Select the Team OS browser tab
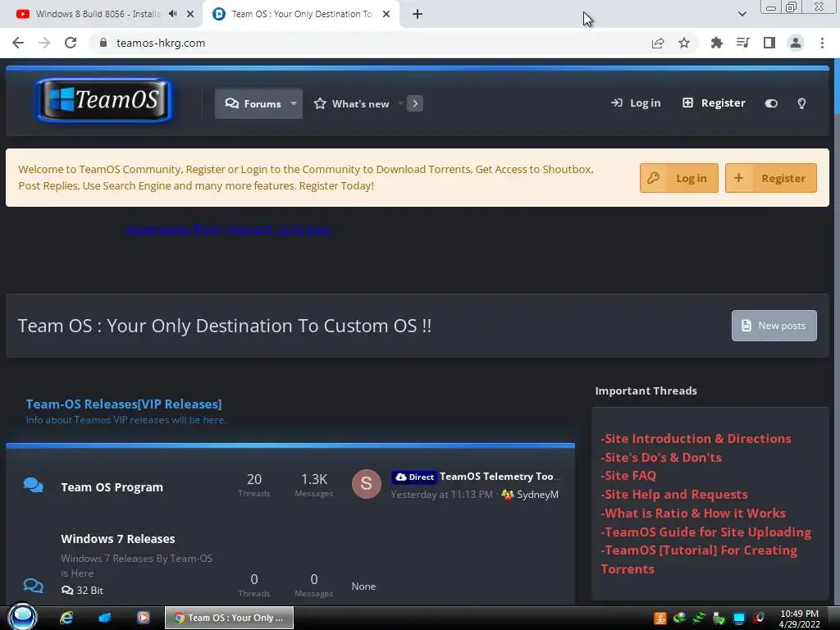Viewport: 840px width, 630px height. (x=301, y=14)
